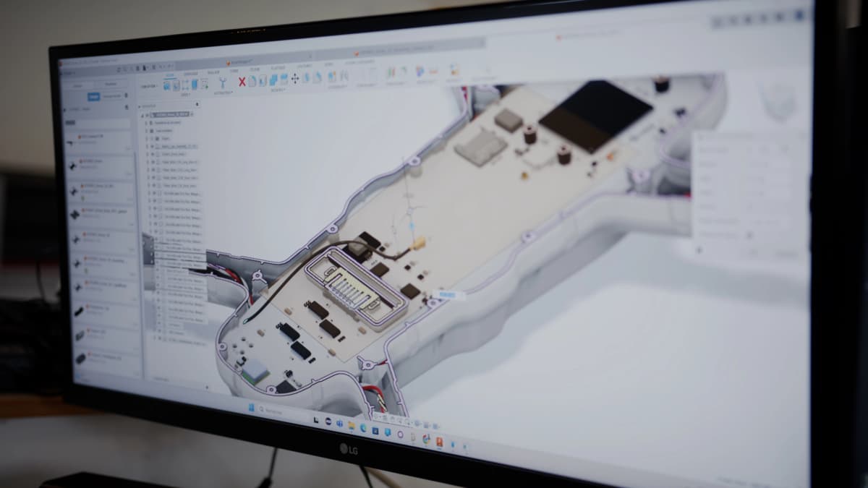Click the red X delete icon in toolbar
The width and height of the screenshot is (868, 488).
coord(242,81)
